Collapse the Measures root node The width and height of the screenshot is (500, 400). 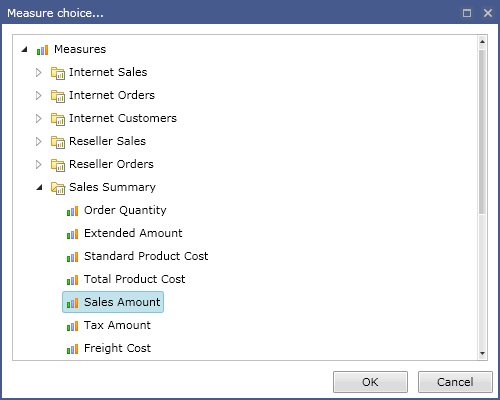pyautogui.click(x=24, y=49)
